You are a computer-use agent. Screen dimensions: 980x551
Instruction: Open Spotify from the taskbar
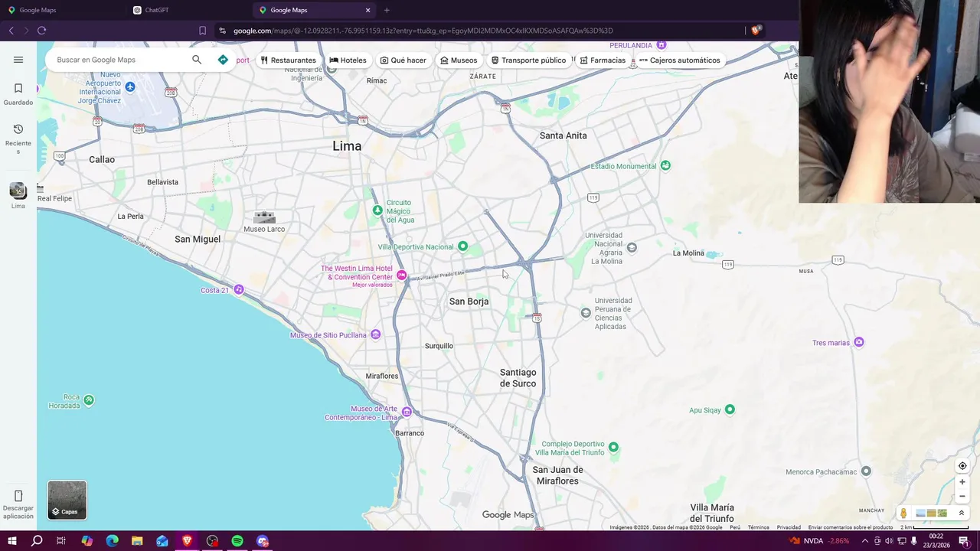237,541
